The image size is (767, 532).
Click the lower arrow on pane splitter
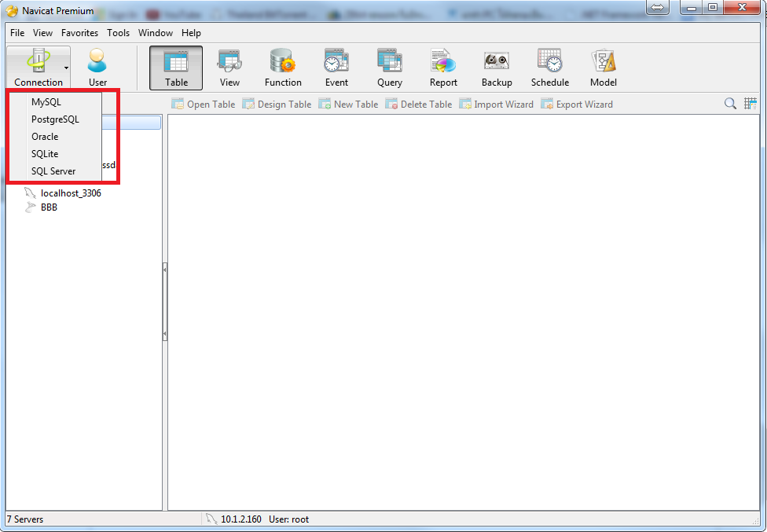(165, 334)
